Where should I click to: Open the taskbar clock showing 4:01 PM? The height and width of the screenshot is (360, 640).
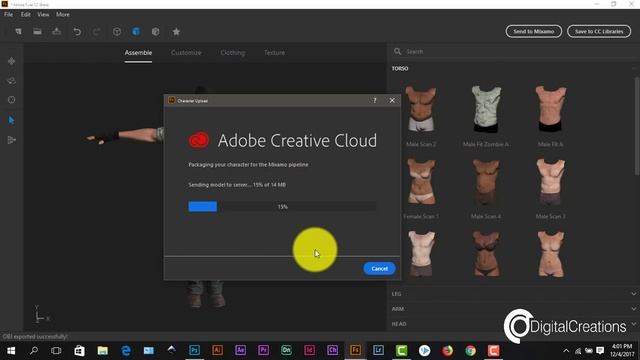tap(622, 351)
